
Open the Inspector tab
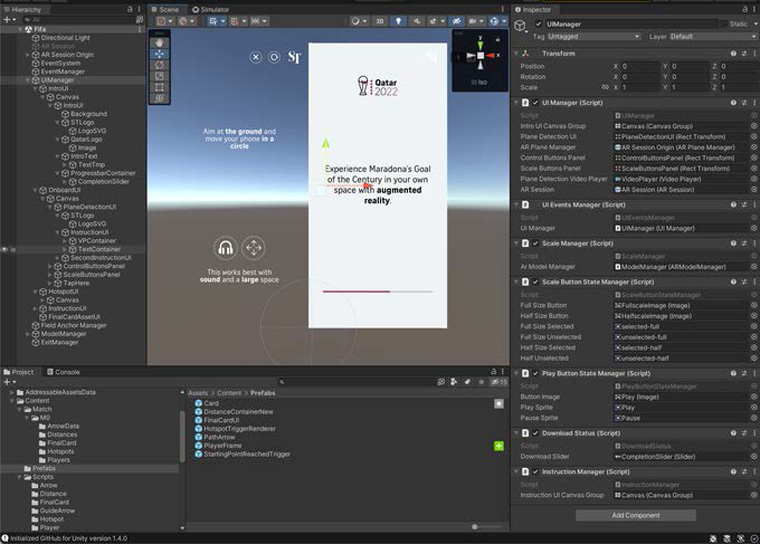[x=533, y=9]
